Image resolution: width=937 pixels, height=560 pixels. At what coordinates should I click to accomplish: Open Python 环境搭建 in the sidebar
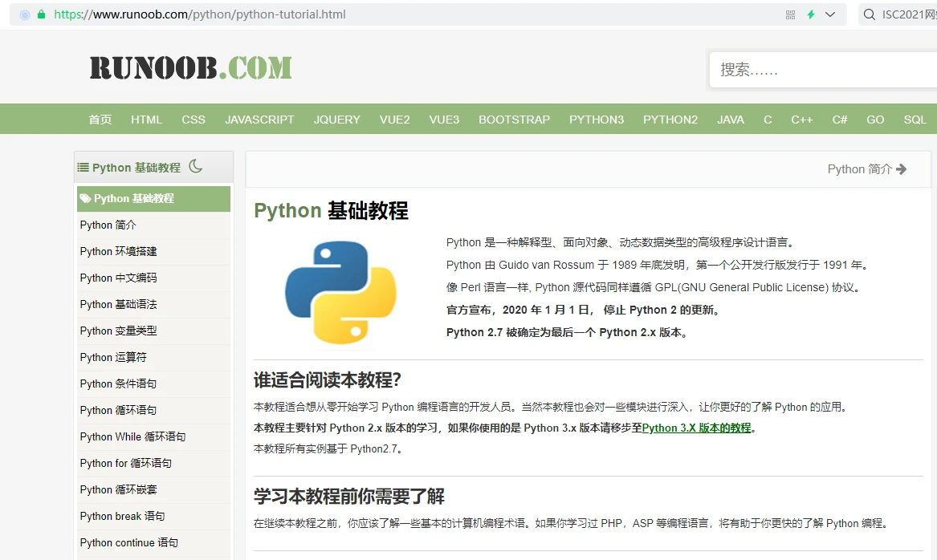(153, 251)
